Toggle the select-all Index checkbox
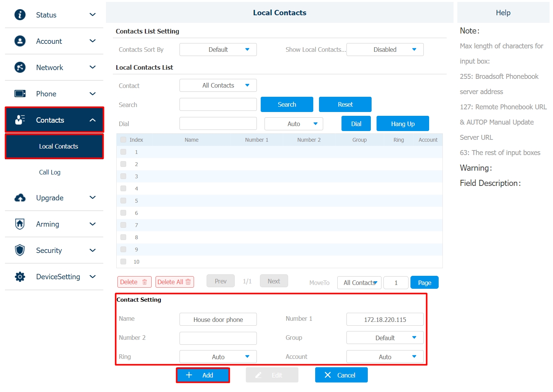553x392 pixels. 123,139
